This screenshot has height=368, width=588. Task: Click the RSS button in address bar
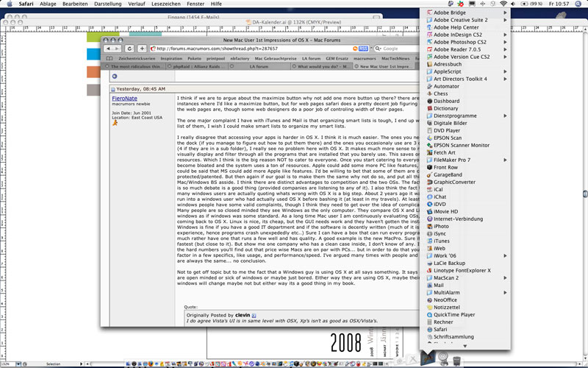pos(363,49)
